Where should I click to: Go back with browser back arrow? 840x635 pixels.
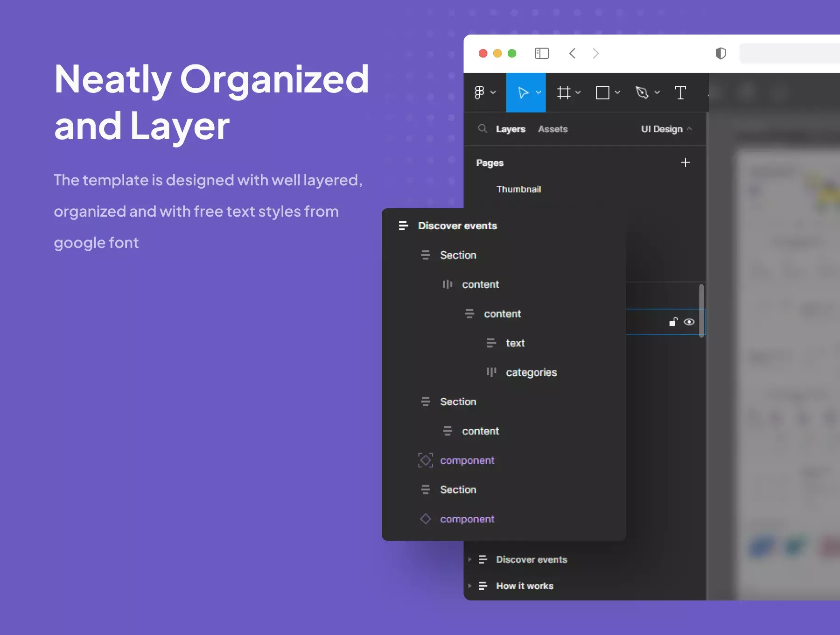pos(572,53)
